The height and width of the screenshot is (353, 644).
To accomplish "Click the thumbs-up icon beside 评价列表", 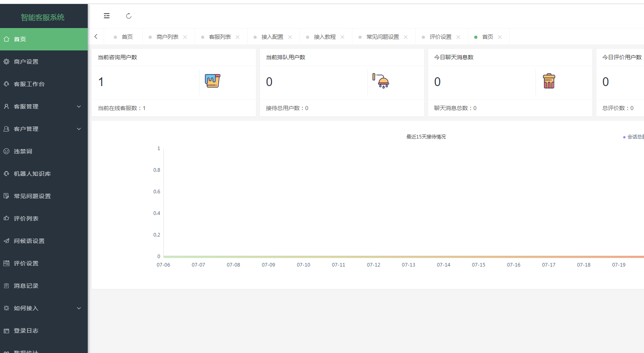I will point(6,219).
